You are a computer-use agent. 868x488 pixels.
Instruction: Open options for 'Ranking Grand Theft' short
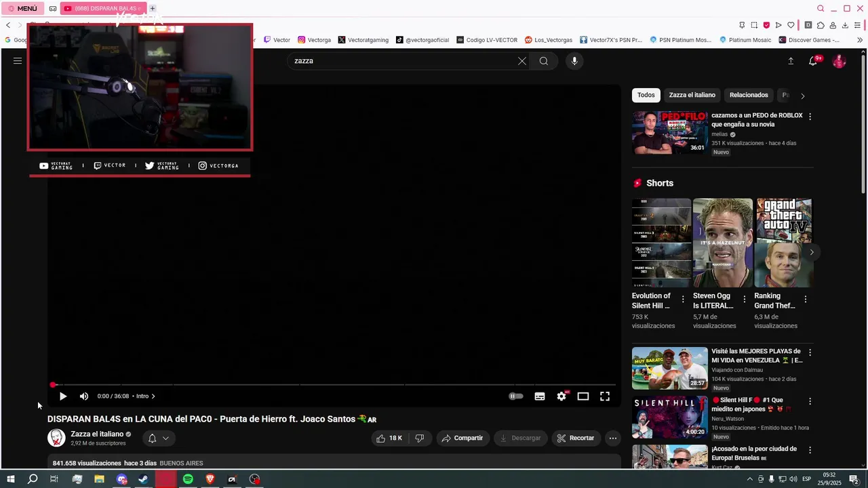tap(806, 300)
